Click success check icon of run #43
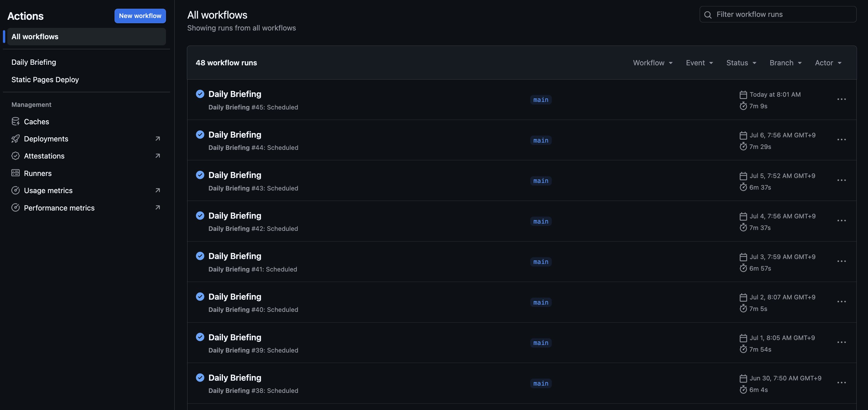The width and height of the screenshot is (868, 410). tap(200, 175)
